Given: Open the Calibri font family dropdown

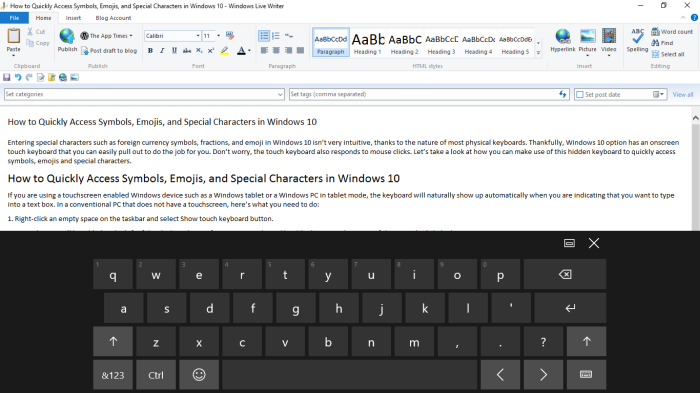Looking at the screenshot, I should coord(197,36).
